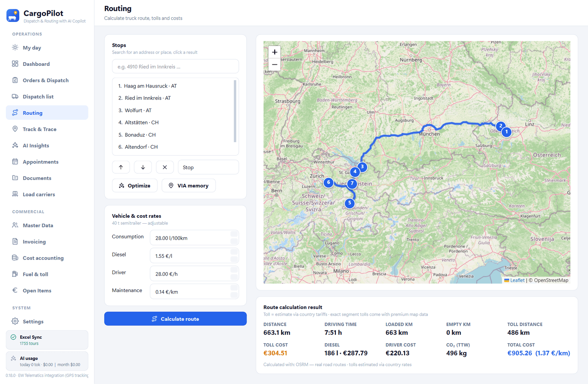The width and height of the screenshot is (588, 384).
Task: Open the Stop type selector
Action: click(208, 167)
